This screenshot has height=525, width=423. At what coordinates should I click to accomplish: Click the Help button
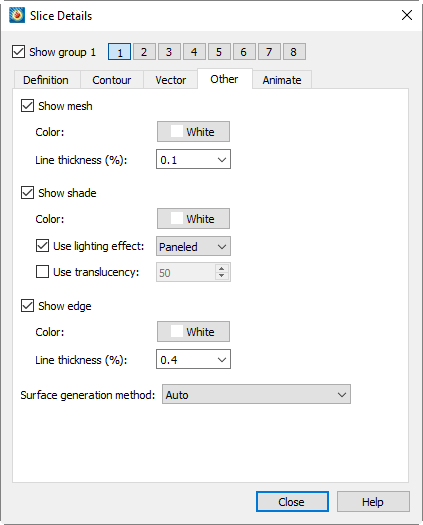tap(373, 502)
